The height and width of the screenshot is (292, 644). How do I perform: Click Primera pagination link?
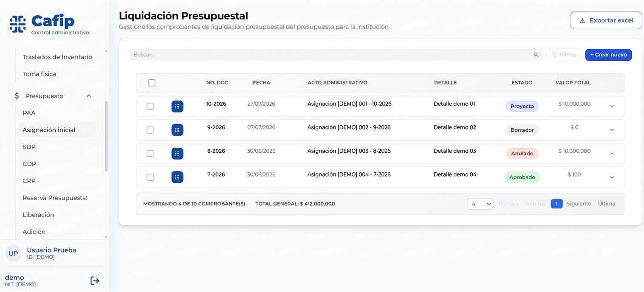coord(508,204)
